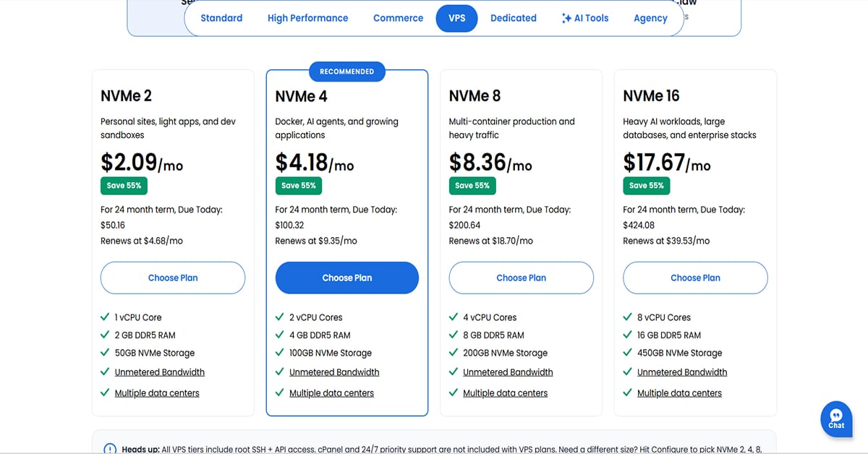Click the Heads up info icon
The width and height of the screenshot is (868, 454).
click(110, 449)
